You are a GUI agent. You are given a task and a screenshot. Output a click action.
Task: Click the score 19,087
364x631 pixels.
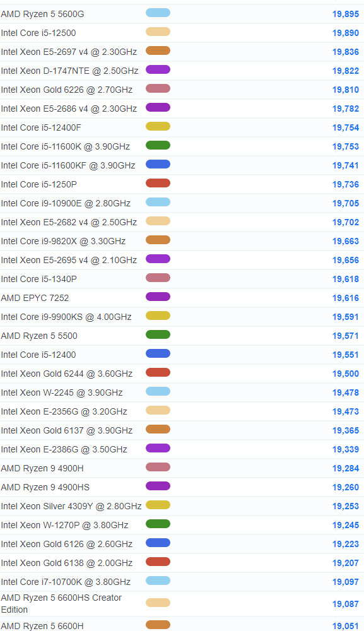tap(346, 604)
